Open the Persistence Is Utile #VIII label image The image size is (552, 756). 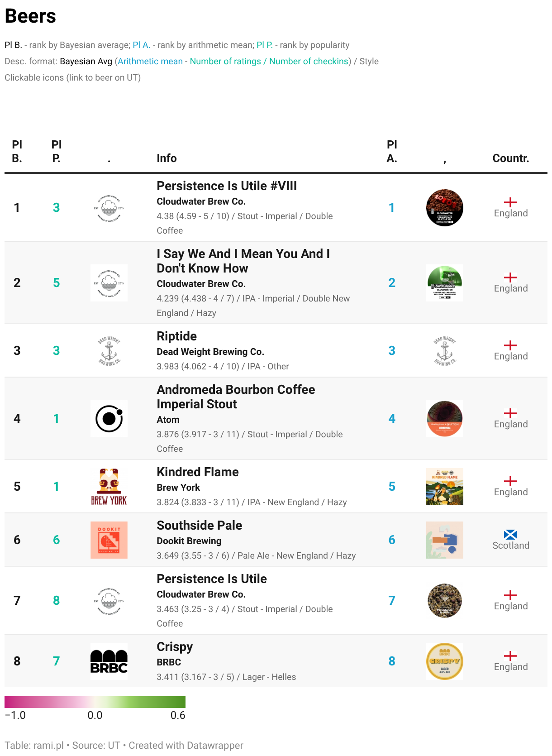coord(445,208)
